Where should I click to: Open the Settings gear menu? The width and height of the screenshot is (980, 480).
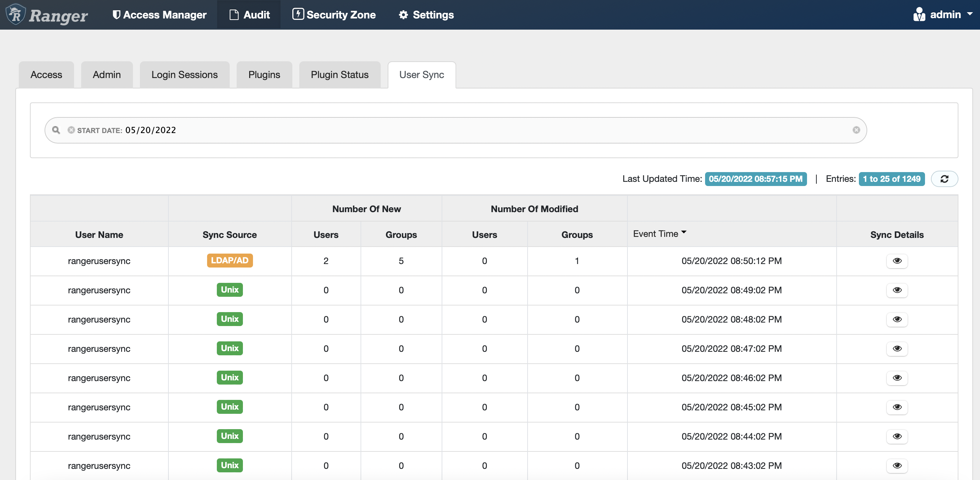[426, 15]
